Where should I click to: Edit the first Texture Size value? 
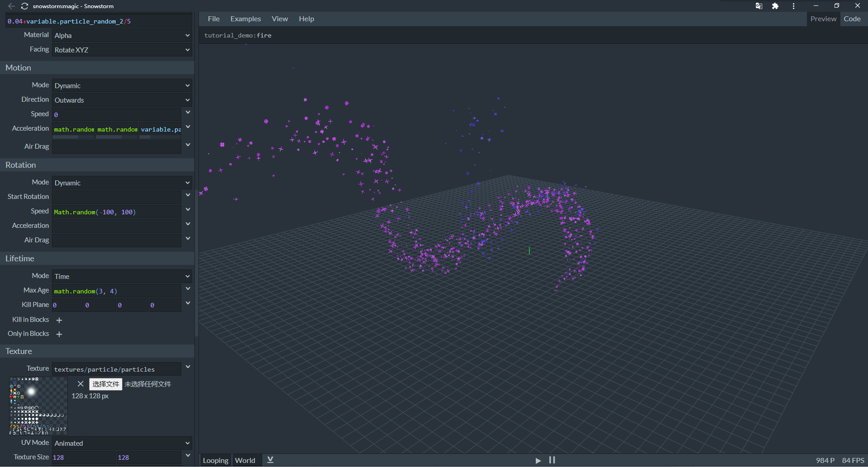point(84,458)
